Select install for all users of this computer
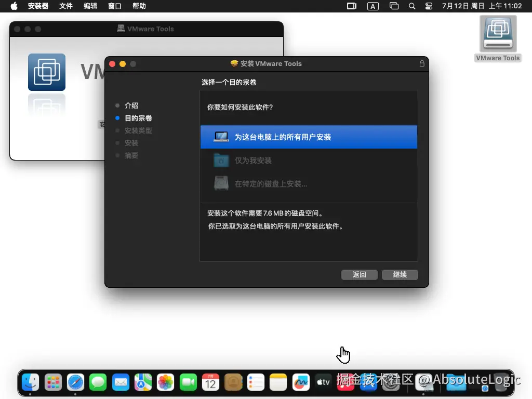532x399 pixels. click(x=309, y=137)
